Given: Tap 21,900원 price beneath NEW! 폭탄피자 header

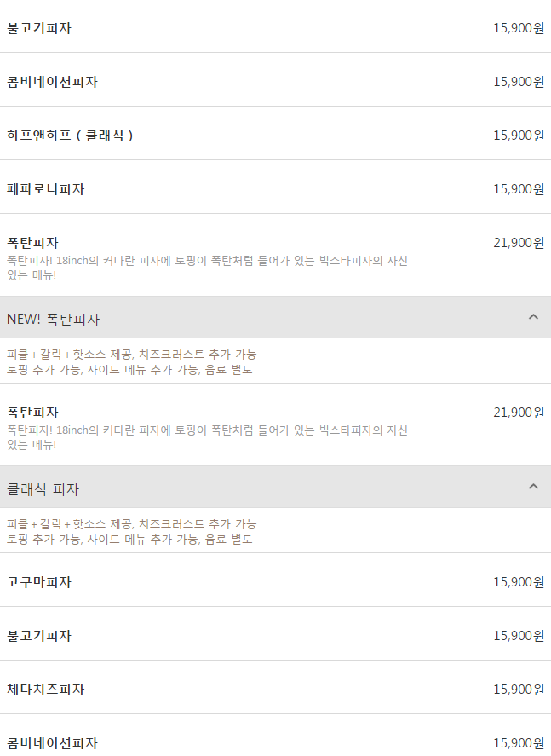Looking at the screenshot, I should click(x=518, y=413).
